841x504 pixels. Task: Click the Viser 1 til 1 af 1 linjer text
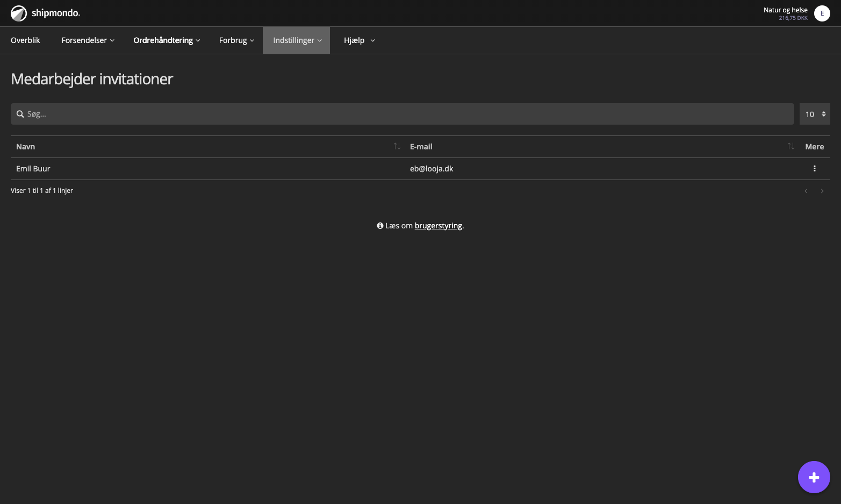[x=42, y=191]
